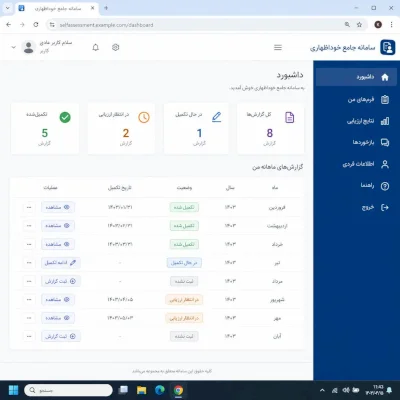Click the question mark icon beside راهنما

[385, 186]
